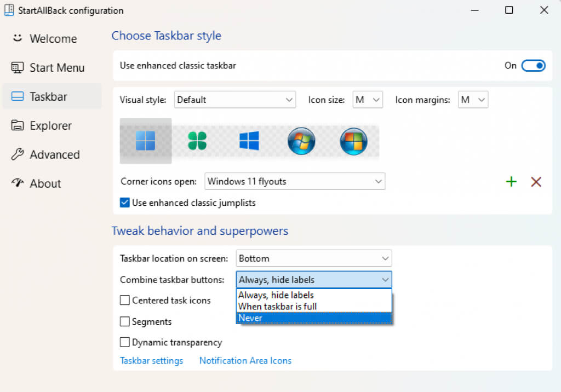Maximize the StartAllBack configuration window
Image resolution: width=561 pixels, height=392 pixels.
(x=509, y=10)
